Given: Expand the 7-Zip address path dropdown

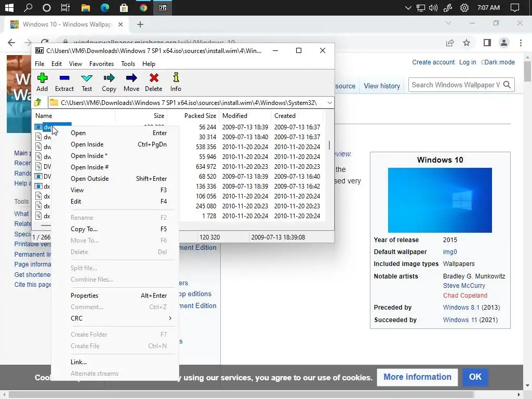Looking at the screenshot, I should click(x=329, y=102).
